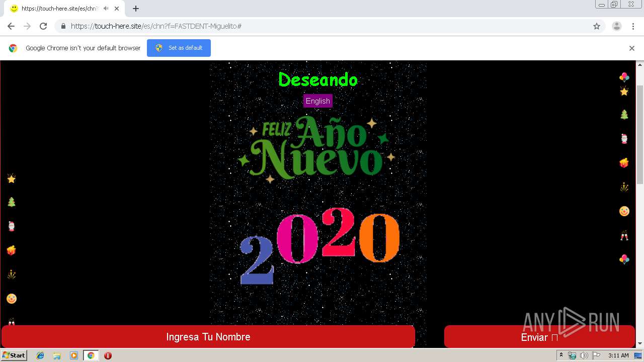Click the forward navigation arrow

coord(27,26)
